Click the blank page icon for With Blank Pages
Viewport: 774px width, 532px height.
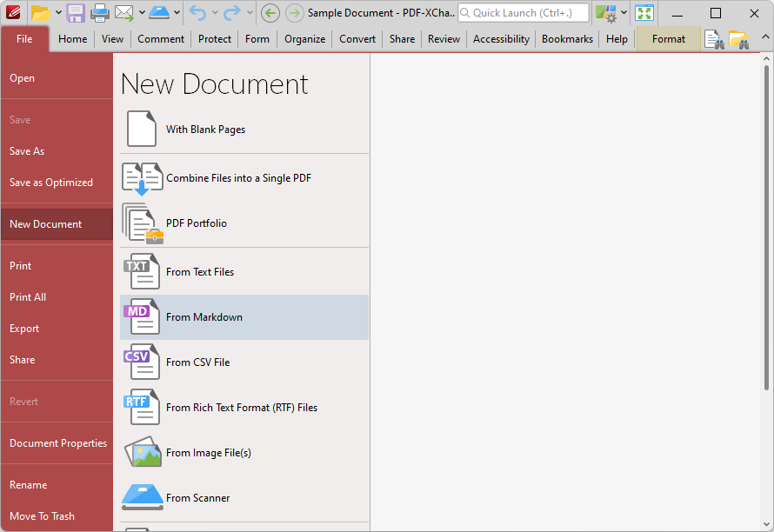click(142, 129)
